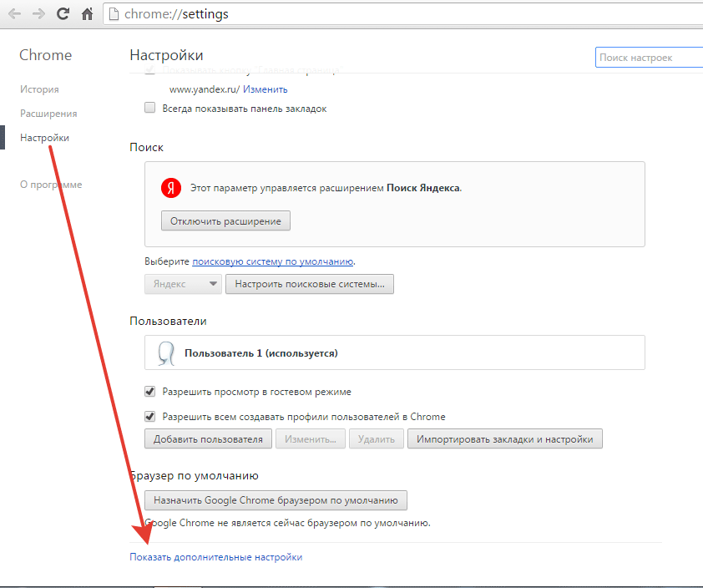This screenshot has height=588, width=703.
Task: Open Расширения in the sidebar
Action: coord(48,114)
